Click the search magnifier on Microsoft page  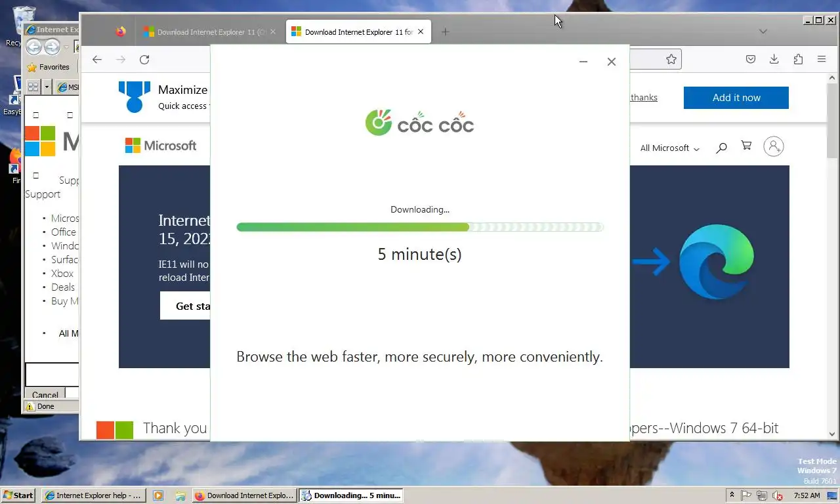[x=721, y=148]
